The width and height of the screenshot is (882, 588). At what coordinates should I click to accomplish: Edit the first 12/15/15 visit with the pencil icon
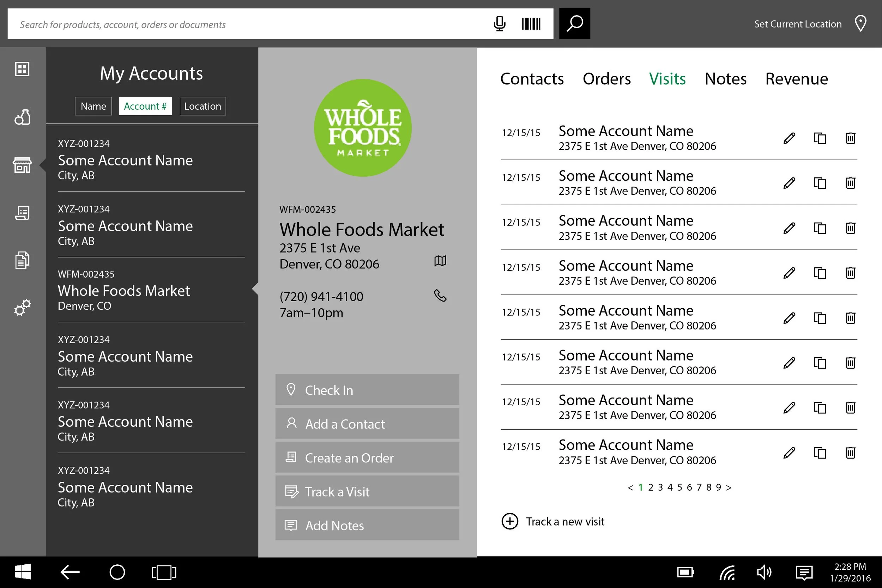[789, 138]
